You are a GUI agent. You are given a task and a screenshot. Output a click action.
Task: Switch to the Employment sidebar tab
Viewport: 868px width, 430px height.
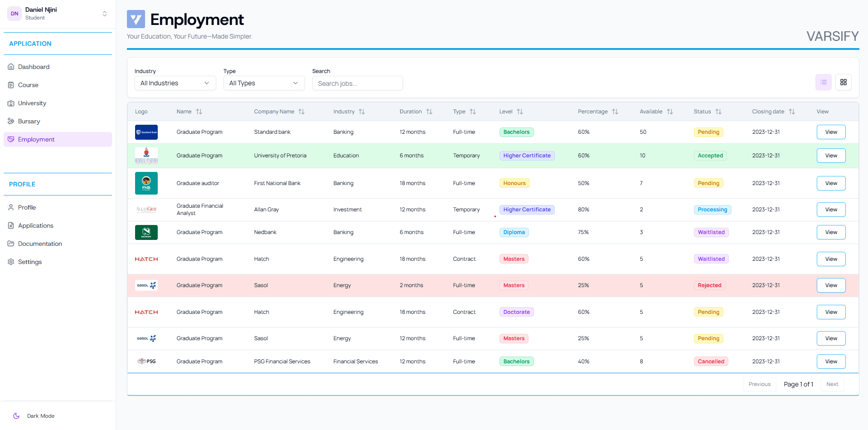[x=36, y=139]
